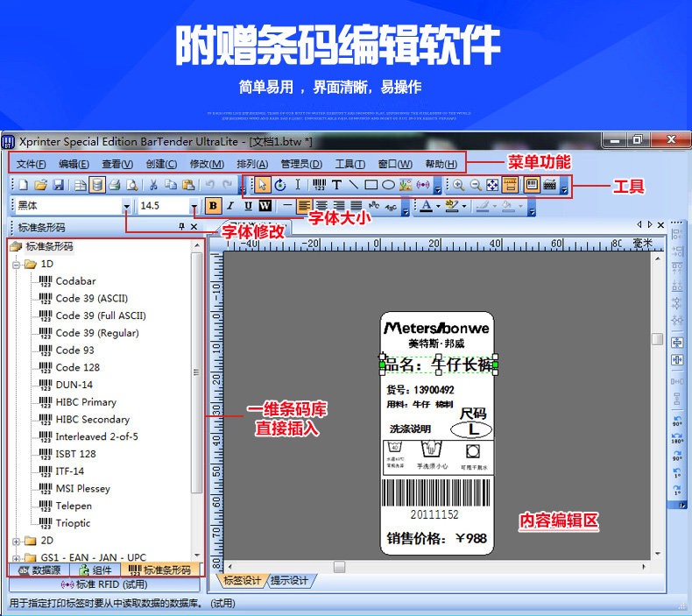Toggle Bold formatting button
The width and height of the screenshot is (692, 616).
point(213,206)
